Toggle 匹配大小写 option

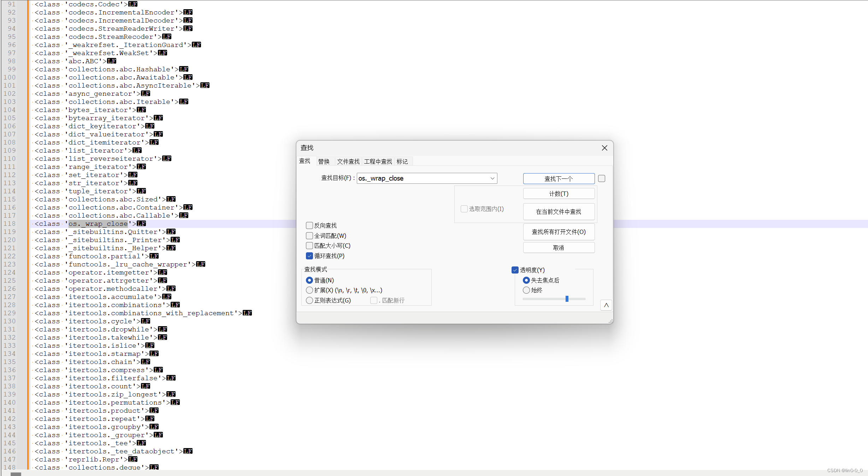pyautogui.click(x=309, y=246)
